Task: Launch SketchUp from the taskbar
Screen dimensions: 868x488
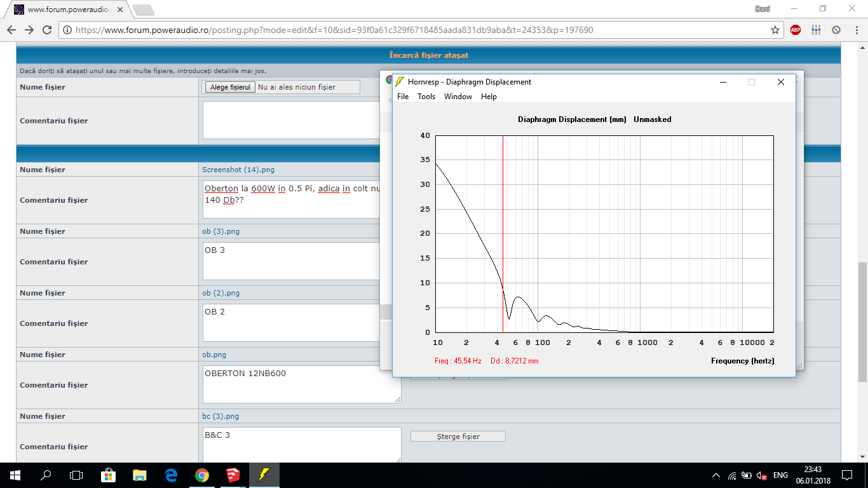Action: (x=233, y=475)
